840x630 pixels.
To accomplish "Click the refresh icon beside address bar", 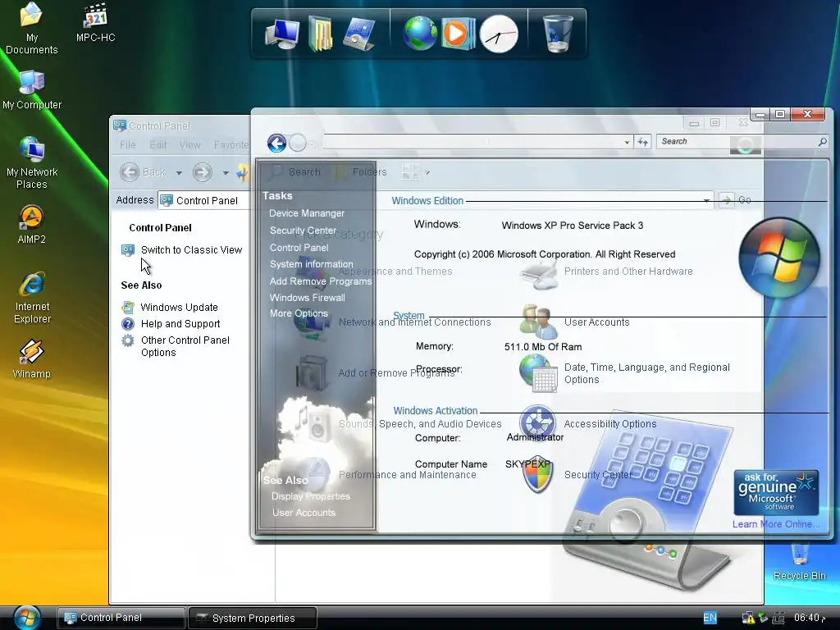I will coord(642,141).
